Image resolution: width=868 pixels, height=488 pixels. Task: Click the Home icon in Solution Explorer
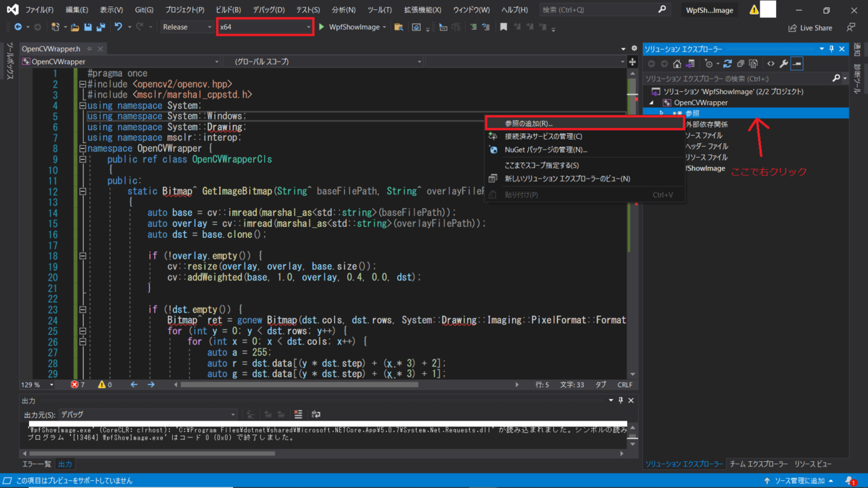coord(677,64)
